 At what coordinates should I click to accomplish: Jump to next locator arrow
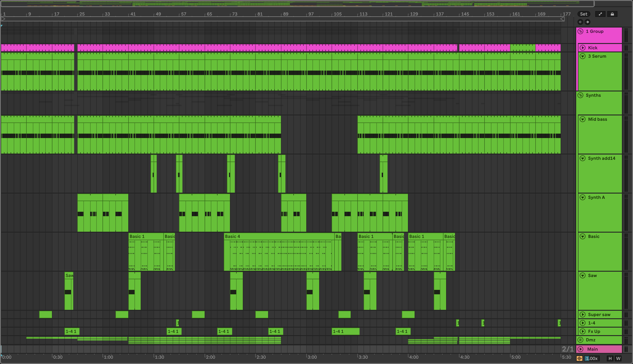tap(588, 22)
